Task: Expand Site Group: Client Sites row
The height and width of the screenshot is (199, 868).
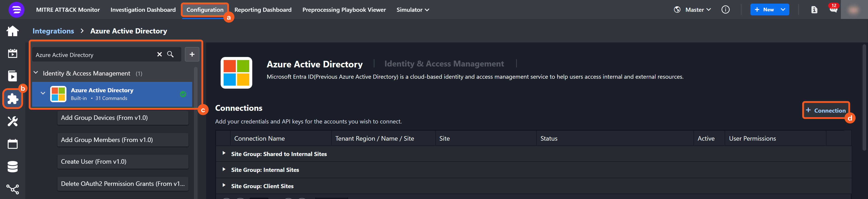Action: (224, 185)
